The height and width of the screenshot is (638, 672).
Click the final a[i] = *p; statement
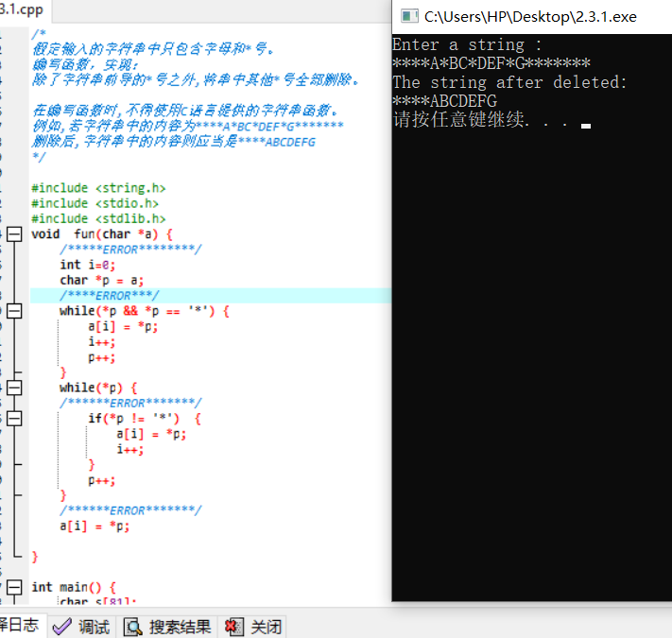click(95, 526)
